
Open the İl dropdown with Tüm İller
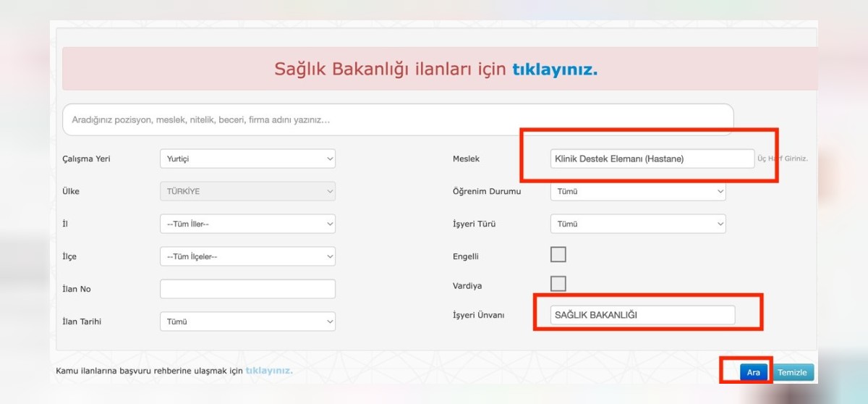coord(247,224)
